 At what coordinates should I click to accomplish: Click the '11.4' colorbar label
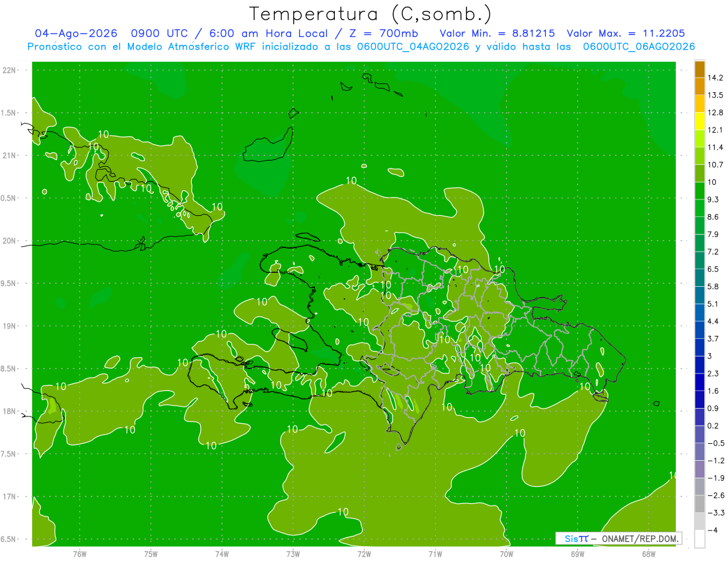coord(716,147)
